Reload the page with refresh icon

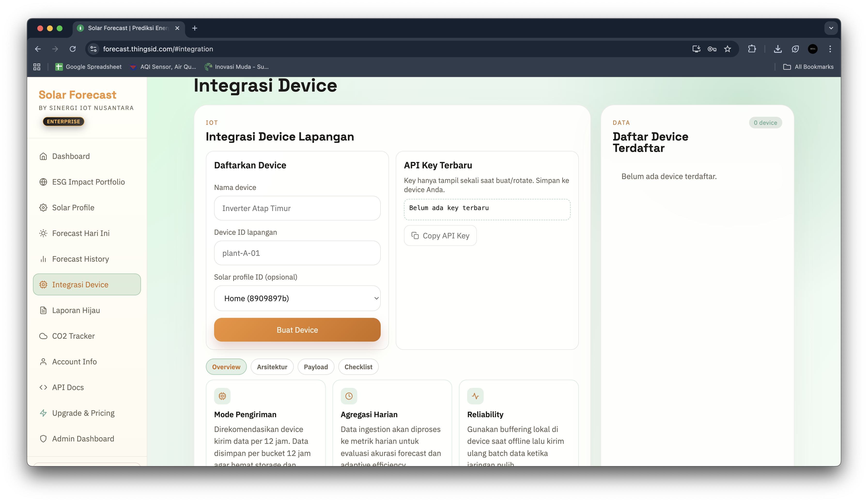click(72, 49)
